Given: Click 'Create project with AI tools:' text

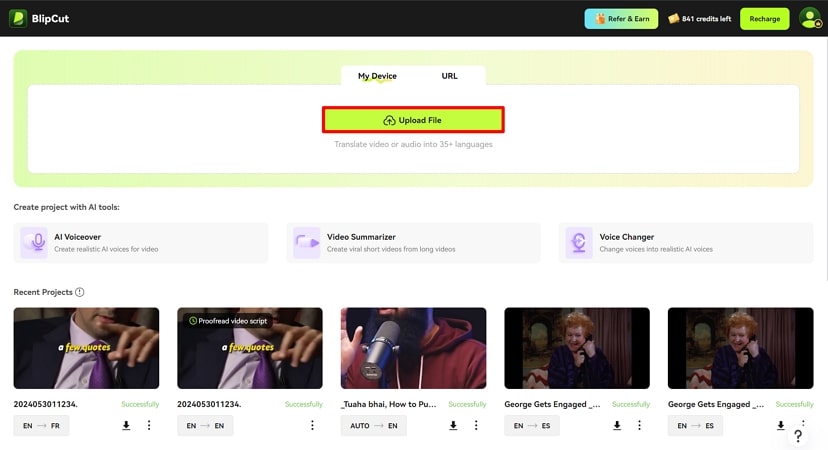Looking at the screenshot, I should 67,207.
